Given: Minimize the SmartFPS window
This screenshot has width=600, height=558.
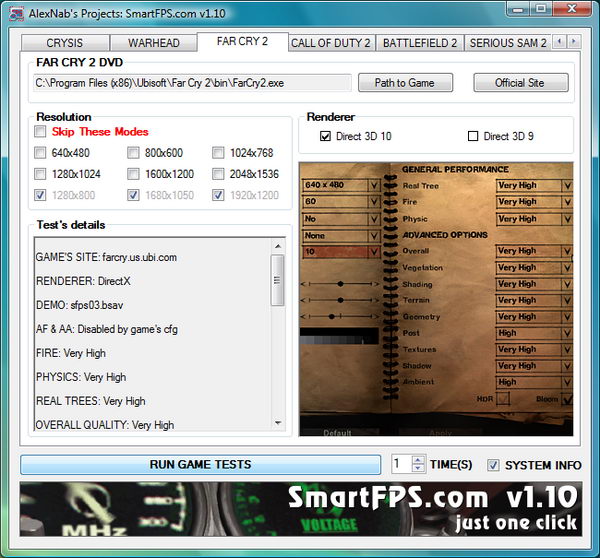Looking at the screenshot, I should [x=517, y=9].
